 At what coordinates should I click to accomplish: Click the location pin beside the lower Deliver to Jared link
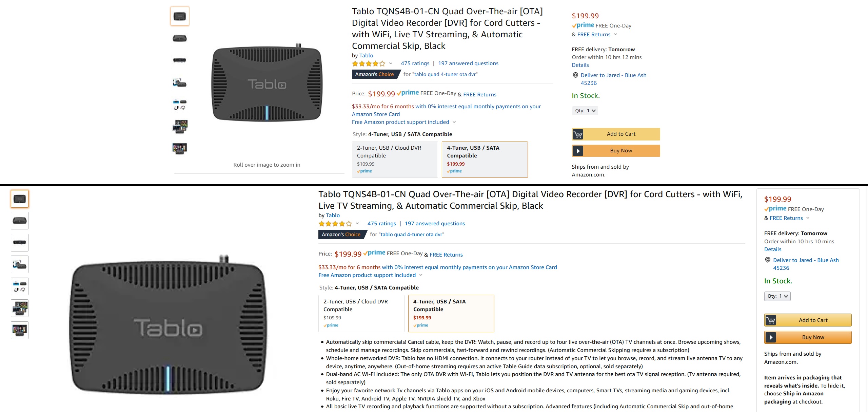(768, 260)
